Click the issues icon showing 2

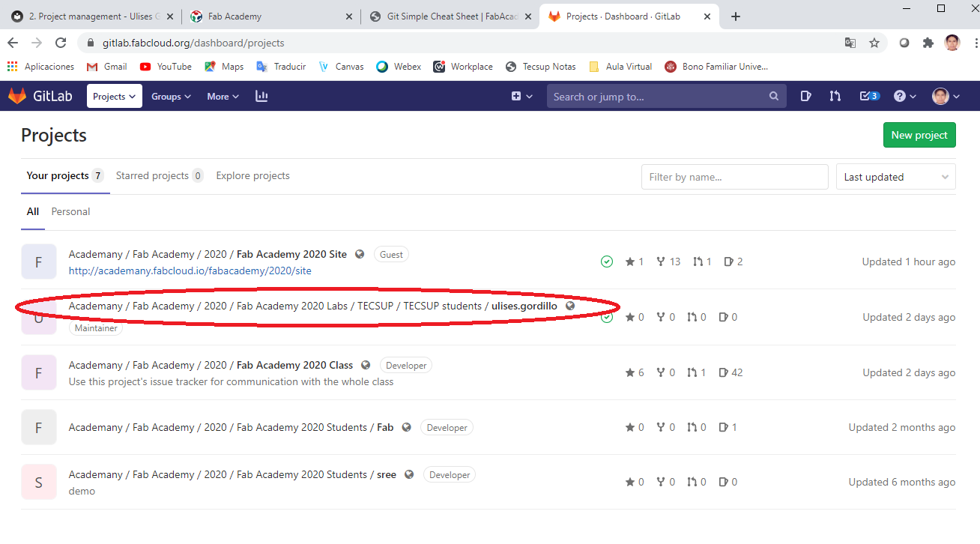coord(729,262)
